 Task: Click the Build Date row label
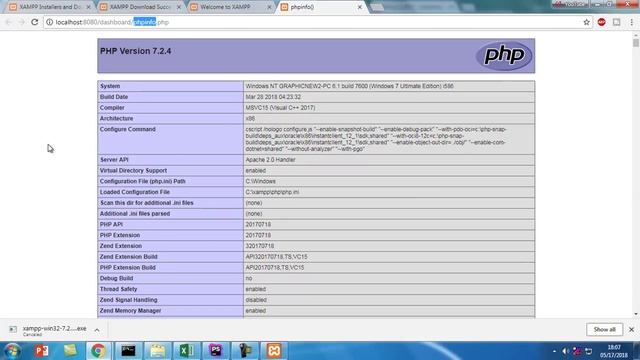[114, 97]
